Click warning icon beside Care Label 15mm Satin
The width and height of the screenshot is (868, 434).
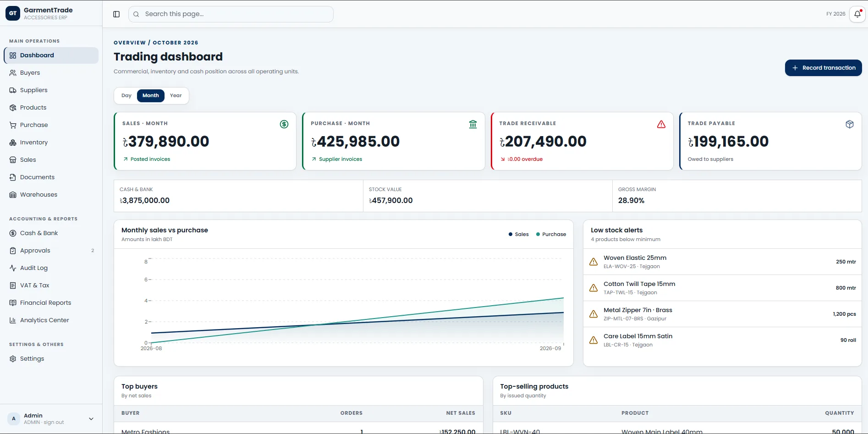[593, 340]
